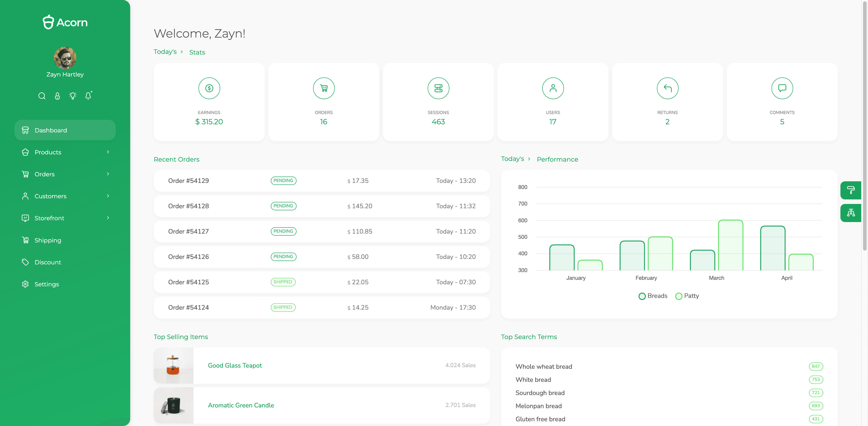This screenshot has height=426, width=868.
Task: Expand the Orders submenu chevron
Action: [108, 174]
